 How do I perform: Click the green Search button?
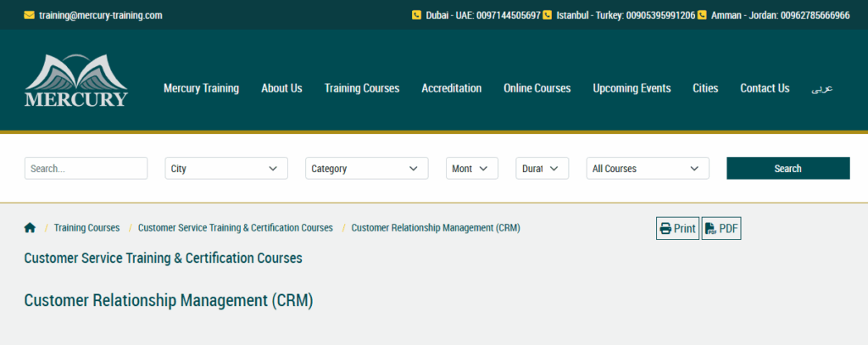[788, 169]
